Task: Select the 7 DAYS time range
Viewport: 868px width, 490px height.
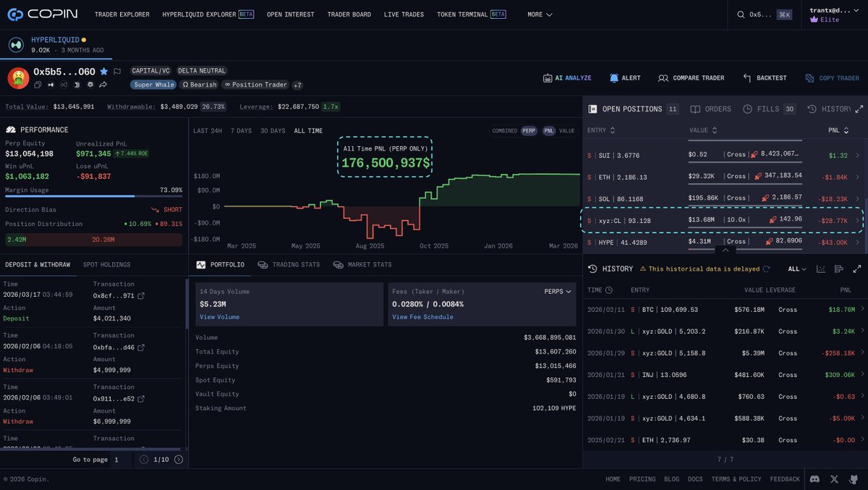Action: coord(241,131)
